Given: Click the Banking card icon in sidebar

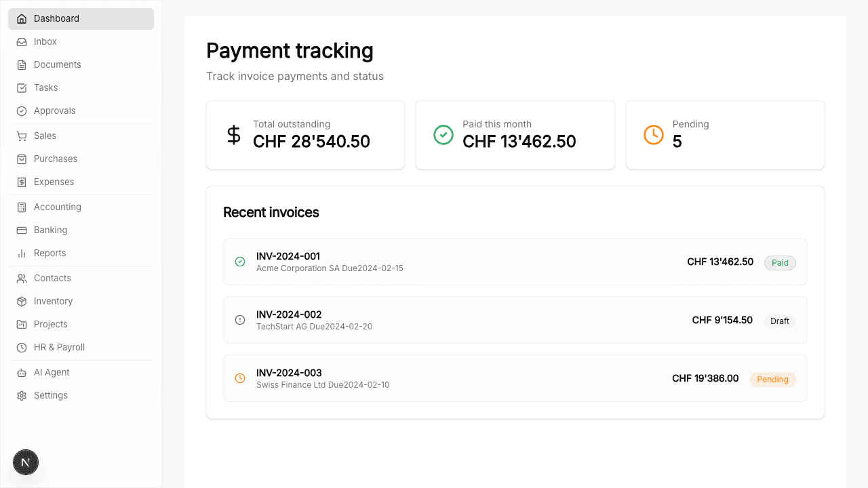Looking at the screenshot, I should [22, 230].
